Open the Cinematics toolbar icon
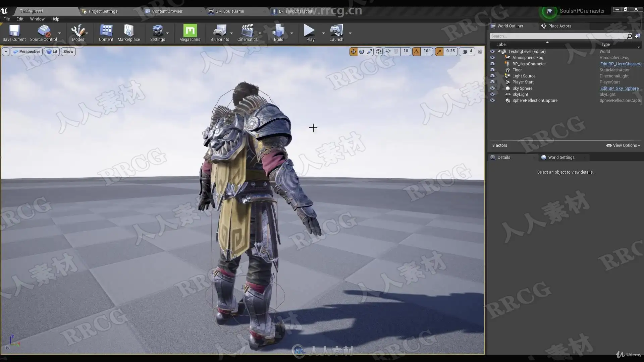644x362 pixels. pyautogui.click(x=247, y=33)
